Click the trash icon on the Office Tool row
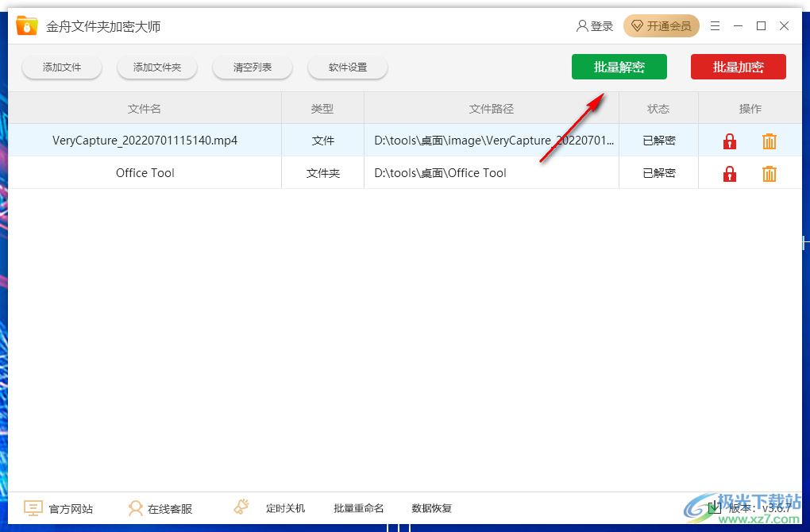The width and height of the screenshot is (810, 532). point(769,173)
